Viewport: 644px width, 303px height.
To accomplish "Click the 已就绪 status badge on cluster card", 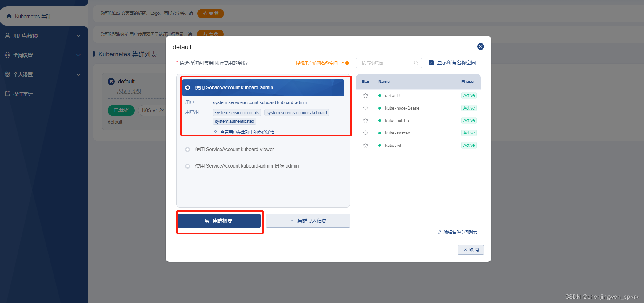I will (x=121, y=110).
